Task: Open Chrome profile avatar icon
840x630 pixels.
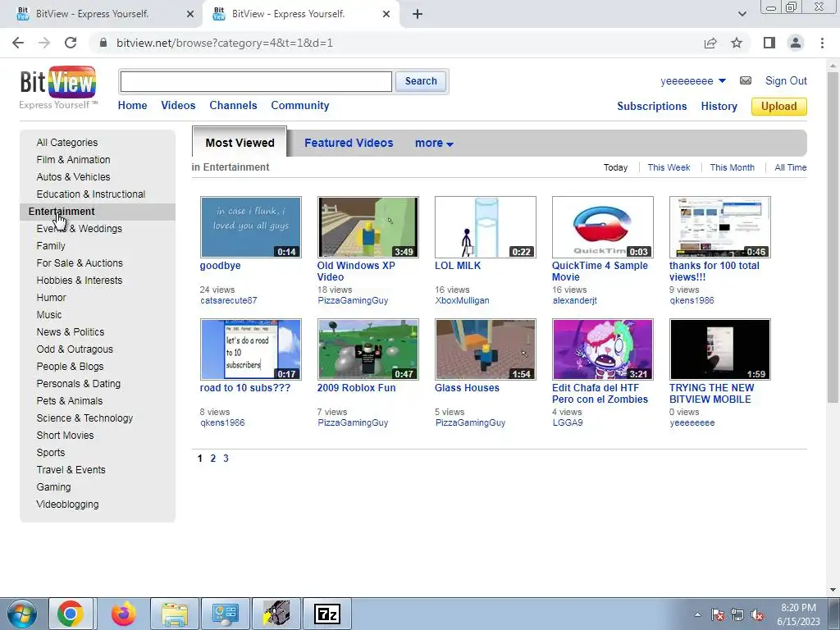Action: coord(796,43)
